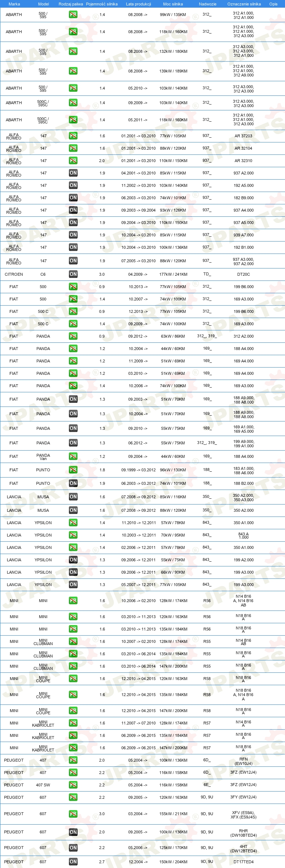The height and width of the screenshot is (868, 285).
Task: Click the ON icon in the 192 A5.000 engine row
Action: pos(73,185)
